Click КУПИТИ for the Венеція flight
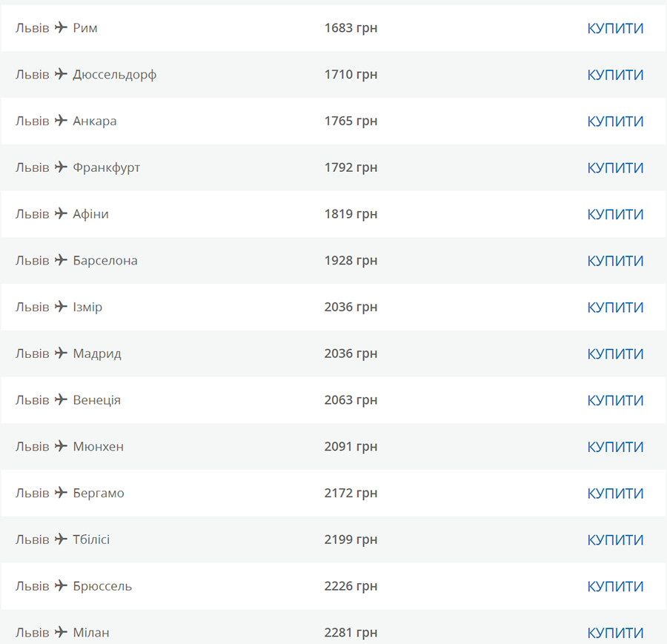The height and width of the screenshot is (644, 667). (x=615, y=400)
